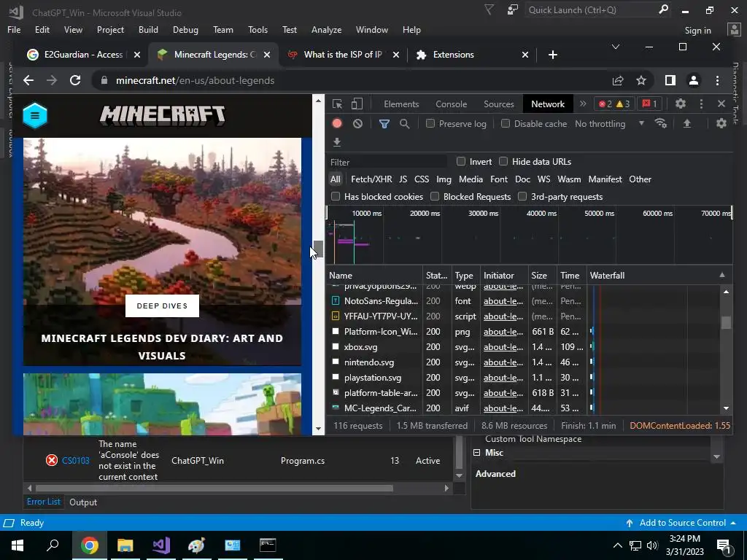Select Img request type filter

click(444, 179)
